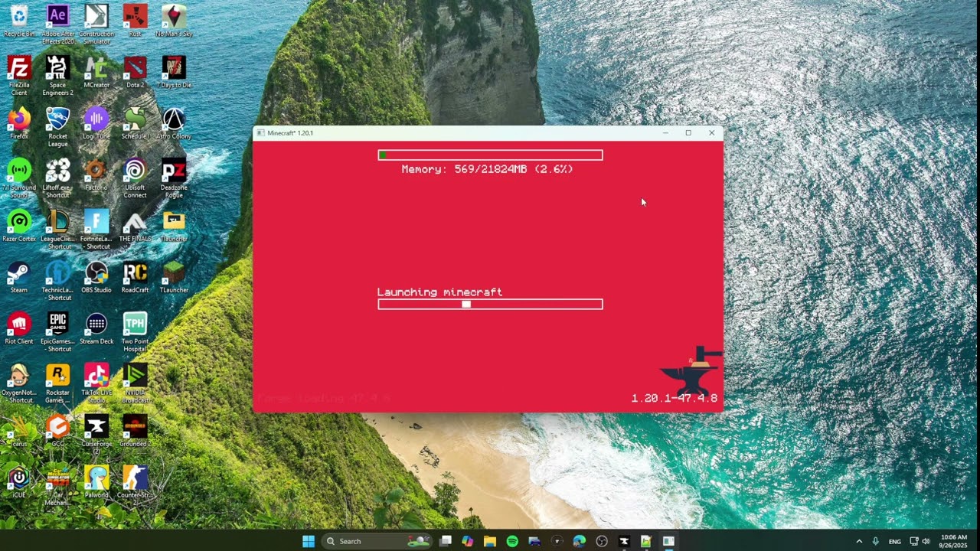
Task: Open the Windows Start menu
Action: (309, 541)
